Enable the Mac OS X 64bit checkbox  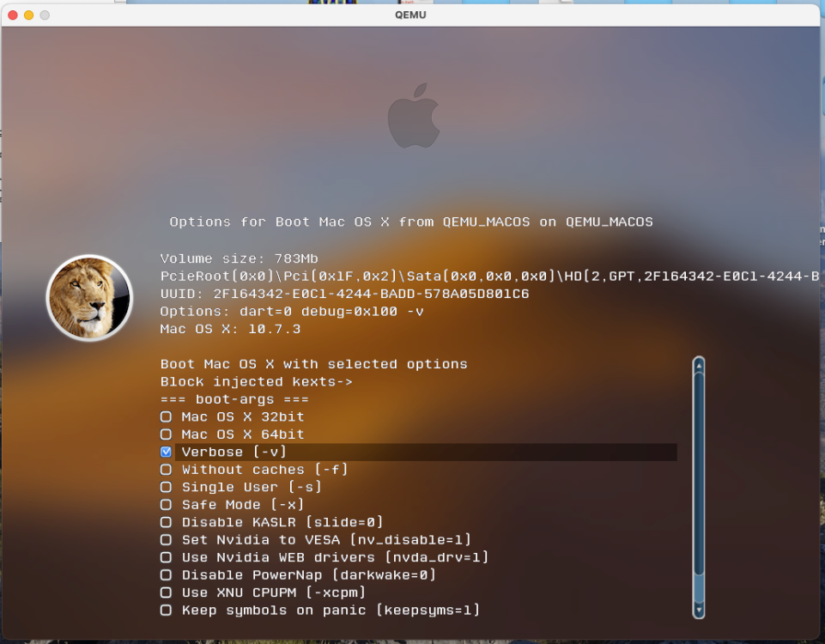tap(167, 434)
